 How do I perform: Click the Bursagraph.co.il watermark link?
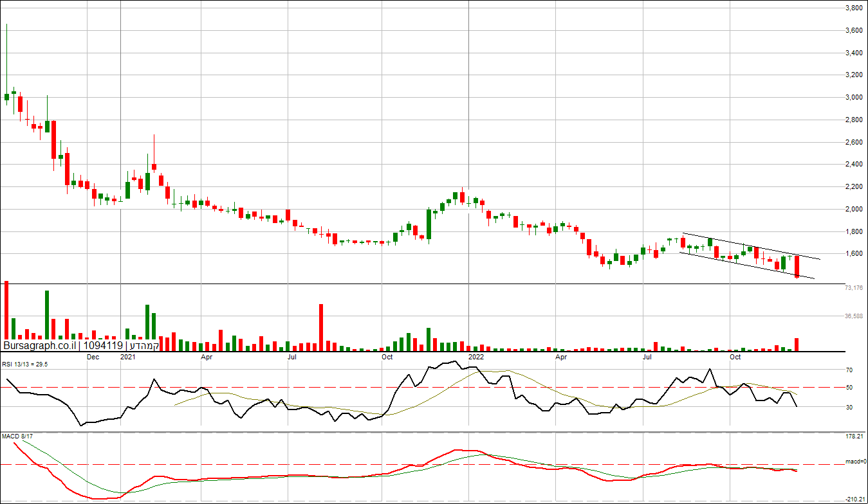click(39, 346)
